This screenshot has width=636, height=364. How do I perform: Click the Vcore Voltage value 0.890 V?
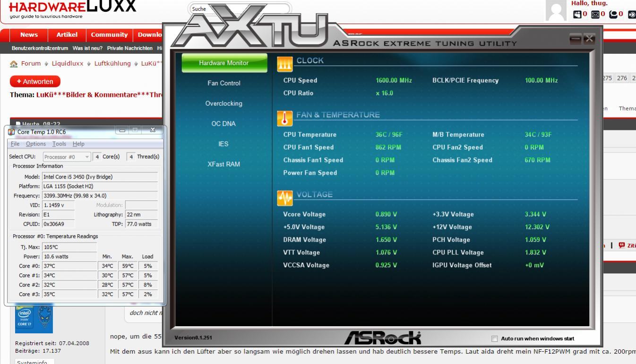(x=386, y=214)
